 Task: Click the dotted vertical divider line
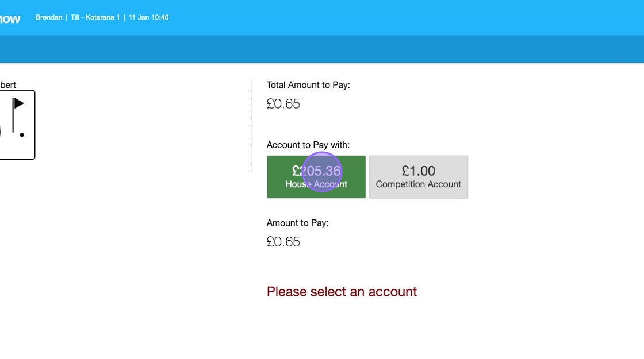point(251,125)
